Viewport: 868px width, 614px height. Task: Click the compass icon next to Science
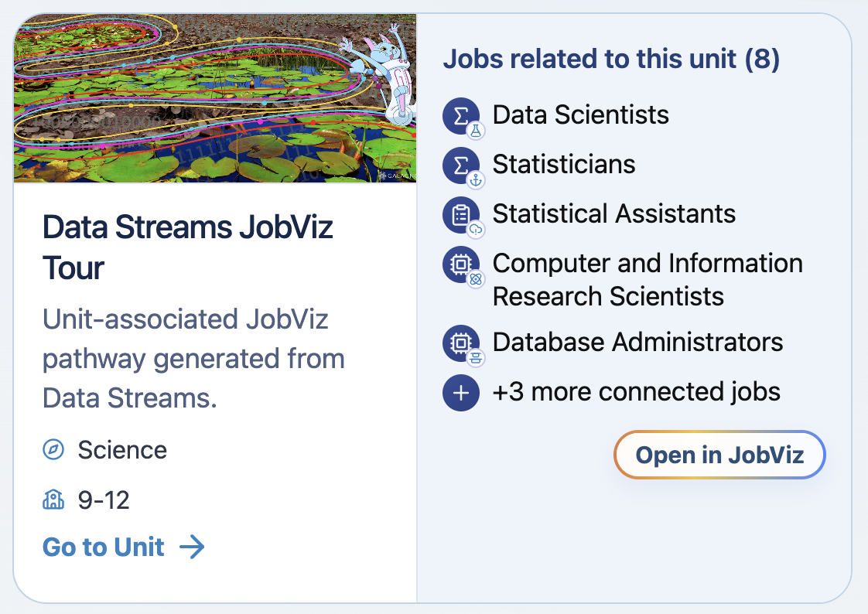click(x=53, y=449)
